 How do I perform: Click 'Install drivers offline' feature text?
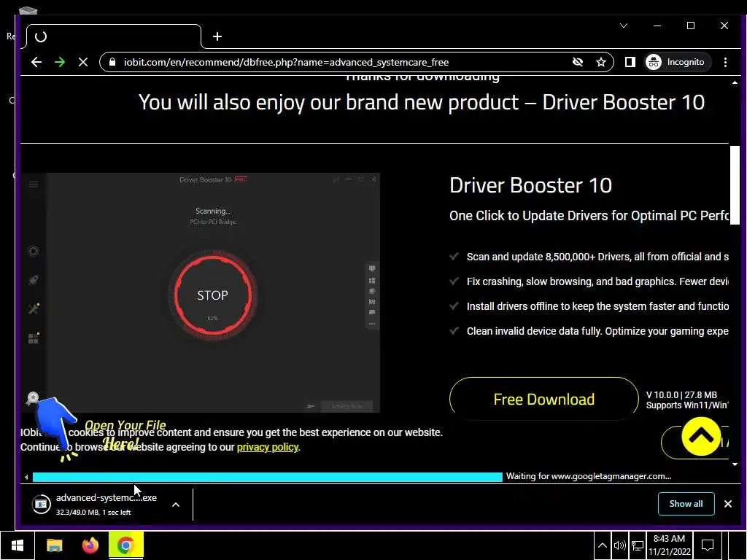(597, 306)
